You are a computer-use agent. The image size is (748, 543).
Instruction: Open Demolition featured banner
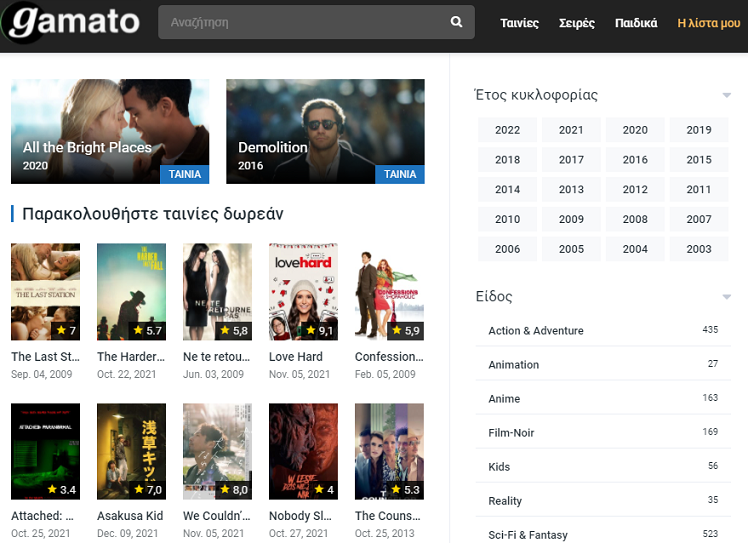(325, 131)
